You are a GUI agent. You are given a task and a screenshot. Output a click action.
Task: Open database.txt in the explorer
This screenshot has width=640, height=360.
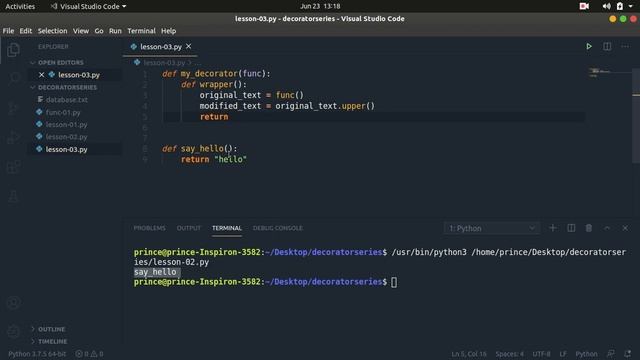tap(67, 100)
